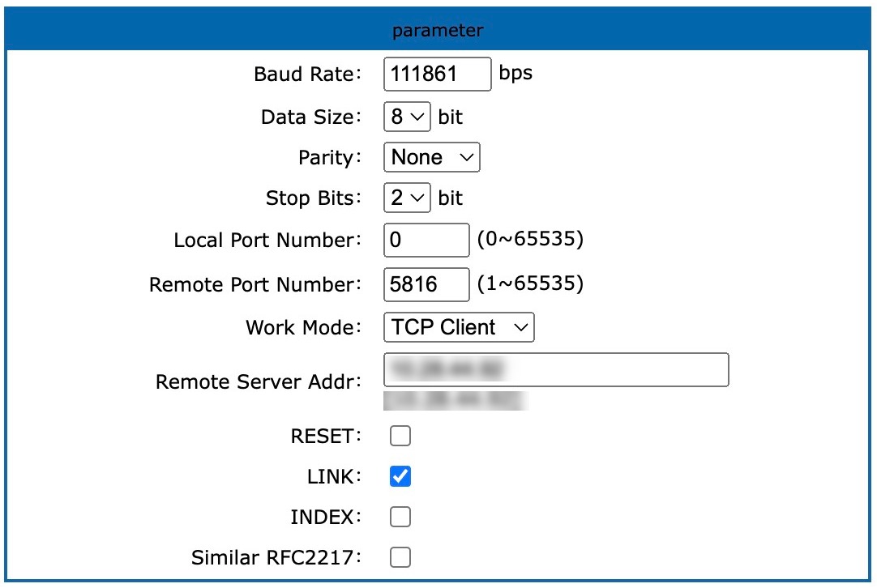The height and width of the screenshot is (588, 877).
Task: Click the Similar RFC2217 label text
Action: coord(276,558)
